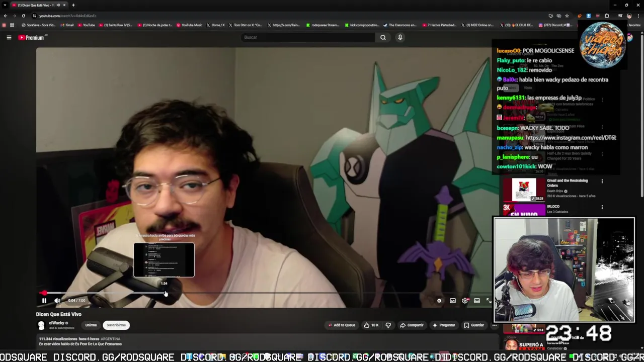Open Gmail and the Restraining Orders thumbnail
Viewport: 644px width, 362px height.
point(524,190)
